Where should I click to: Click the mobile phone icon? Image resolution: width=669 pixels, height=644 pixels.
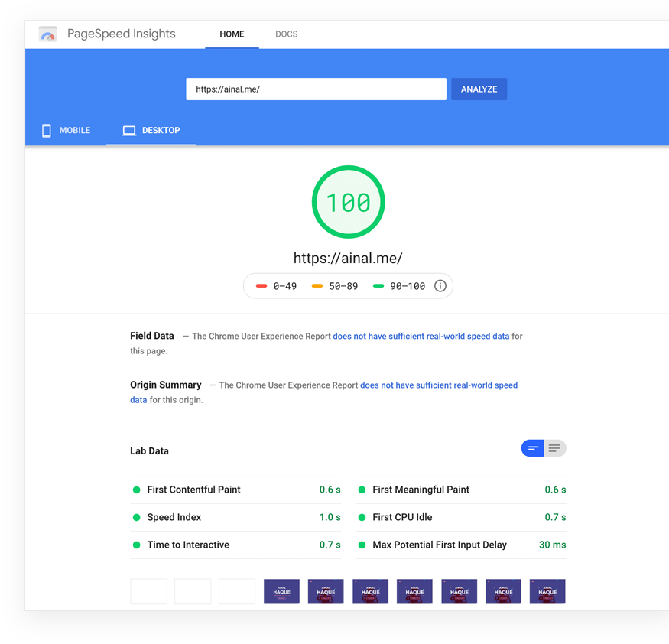pyautogui.click(x=47, y=131)
